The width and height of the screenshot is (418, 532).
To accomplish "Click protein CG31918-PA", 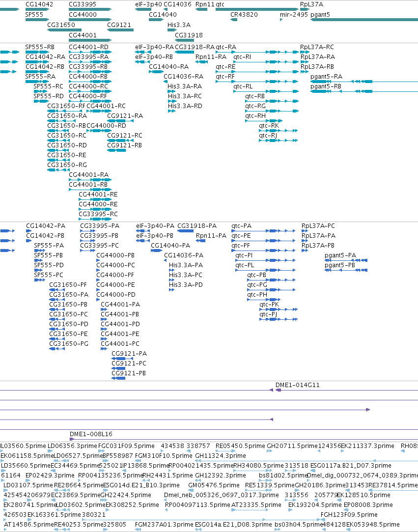I will 197,226.
